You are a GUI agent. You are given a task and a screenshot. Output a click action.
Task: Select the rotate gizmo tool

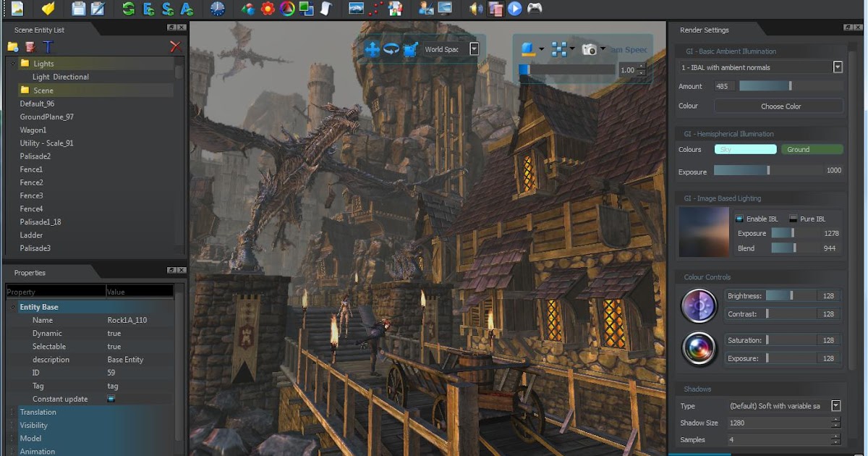pyautogui.click(x=391, y=49)
